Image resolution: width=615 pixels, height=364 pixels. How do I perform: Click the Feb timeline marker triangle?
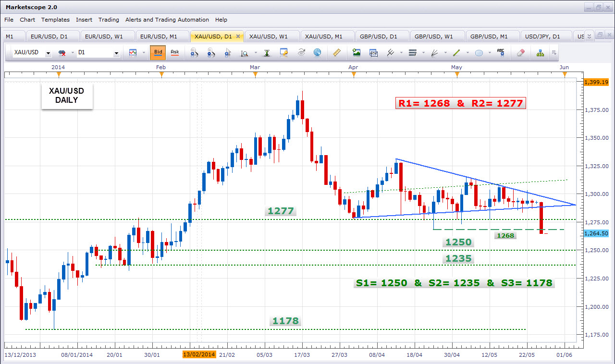[x=161, y=74]
